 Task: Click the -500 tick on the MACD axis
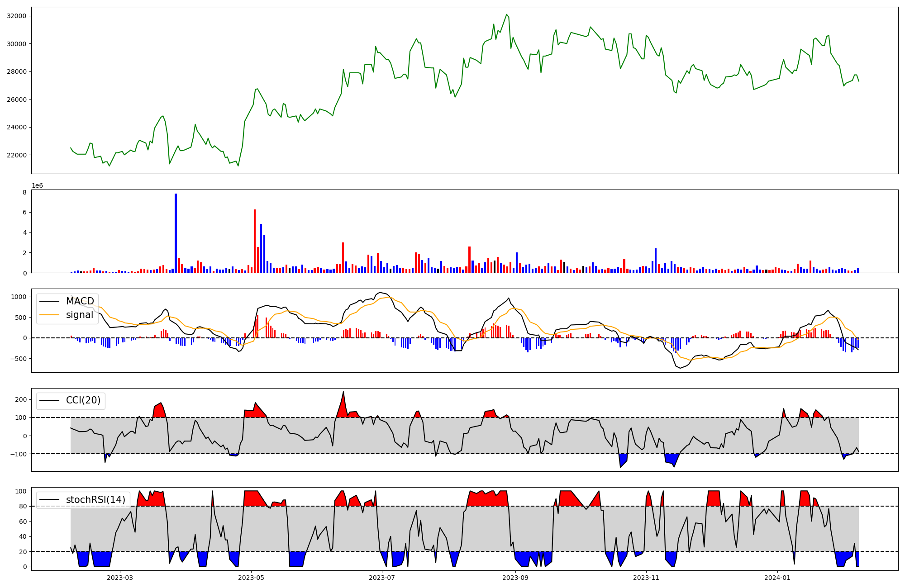click(x=19, y=359)
